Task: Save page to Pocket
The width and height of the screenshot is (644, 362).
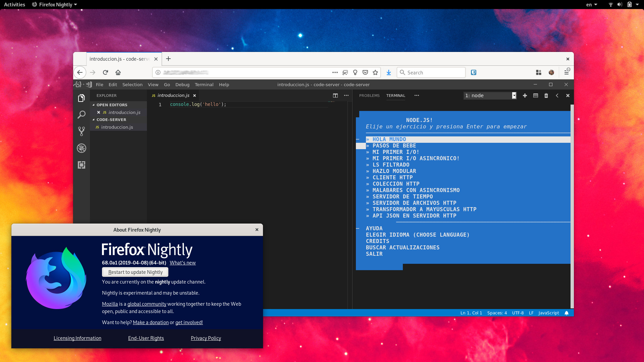Action: coord(365,72)
